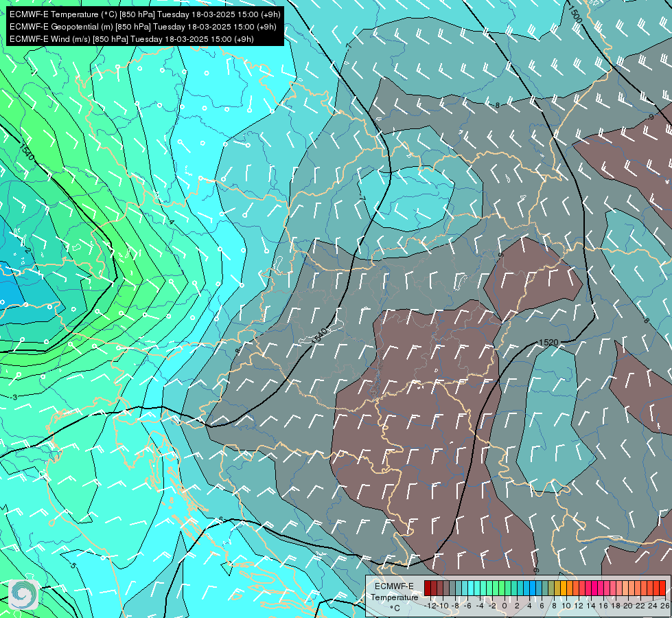Viewport: 672px width, 618px height.
Task: Click the swirl logo icon in the corner
Action: click(x=23, y=594)
